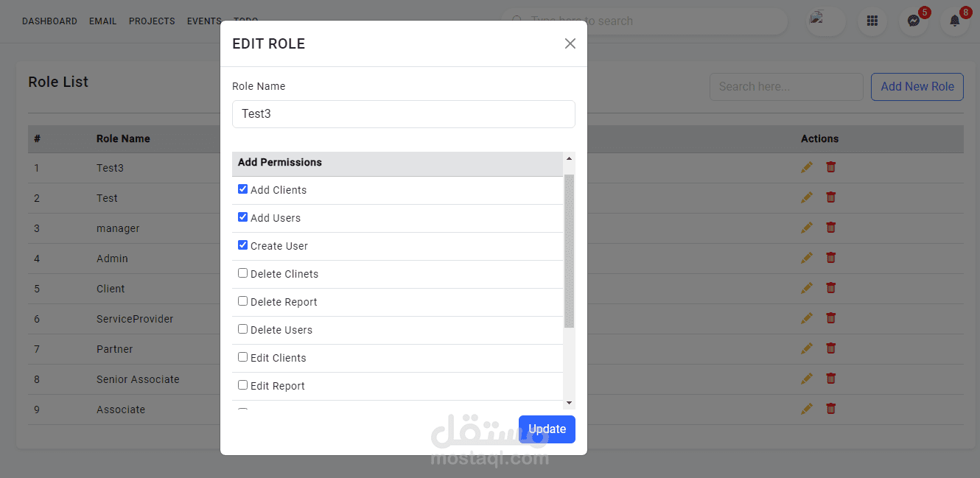Click the delete trash icon for Test role
980x478 pixels.
click(x=830, y=197)
